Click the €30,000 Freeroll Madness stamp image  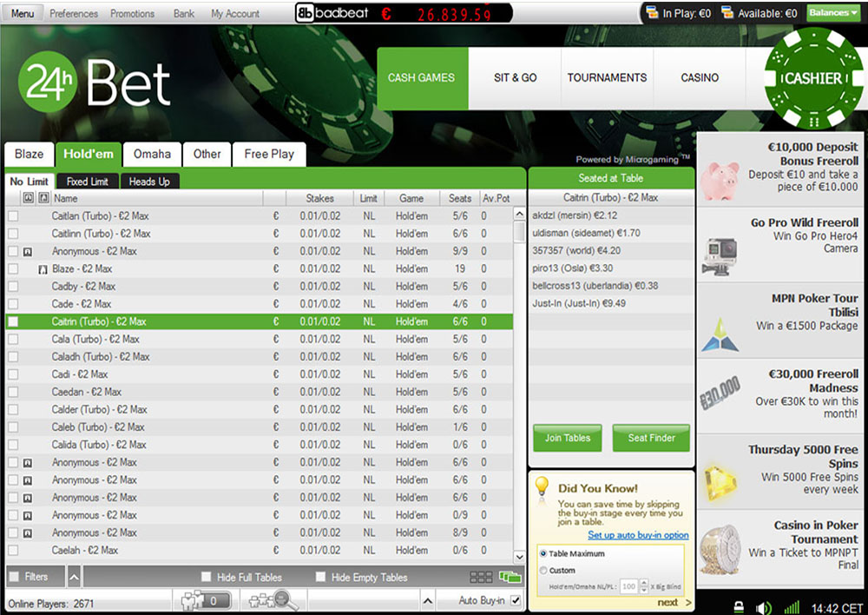tap(720, 393)
